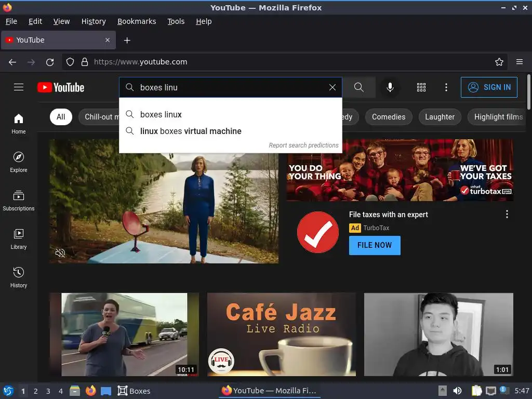Bookmark this page with the star
Screen dimensions: 532x399
[x=499, y=62]
